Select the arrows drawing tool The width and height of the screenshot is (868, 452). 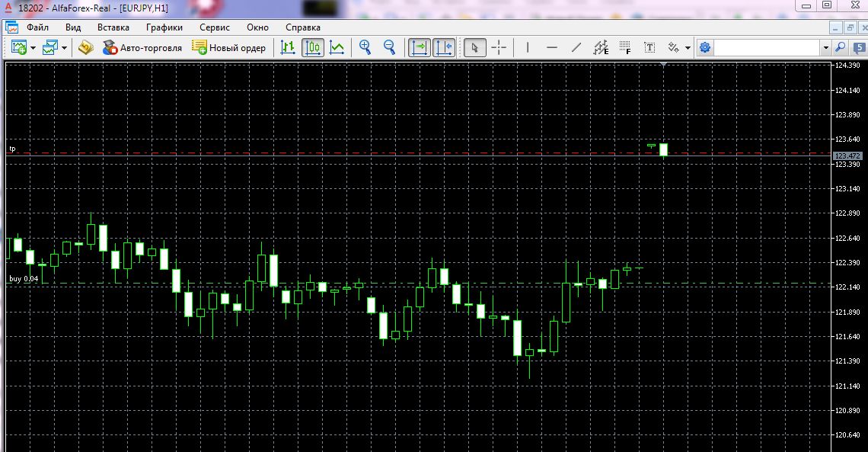[x=673, y=47]
